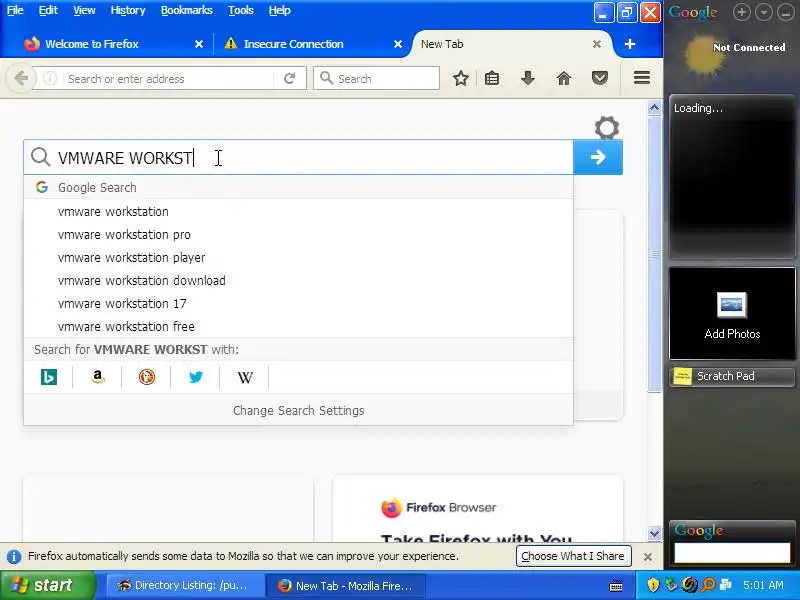This screenshot has height=600, width=800.
Task: Click the page scrollbar up arrow
Action: tap(654, 108)
